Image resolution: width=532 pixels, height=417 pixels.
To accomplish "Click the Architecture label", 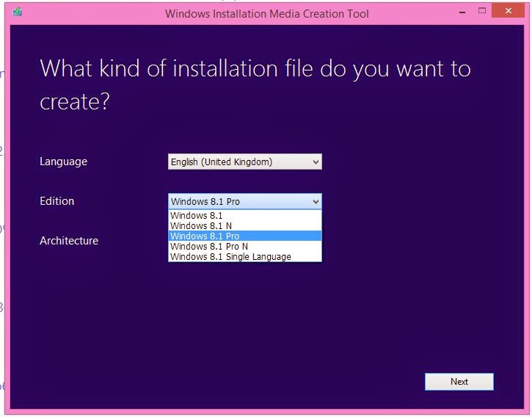I will (69, 241).
